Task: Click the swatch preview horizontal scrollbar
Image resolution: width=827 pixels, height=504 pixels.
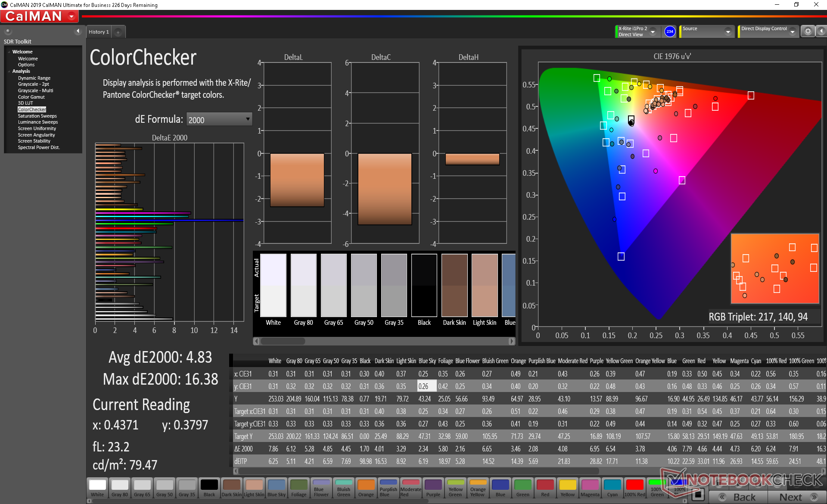Action: pyautogui.click(x=283, y=341)
